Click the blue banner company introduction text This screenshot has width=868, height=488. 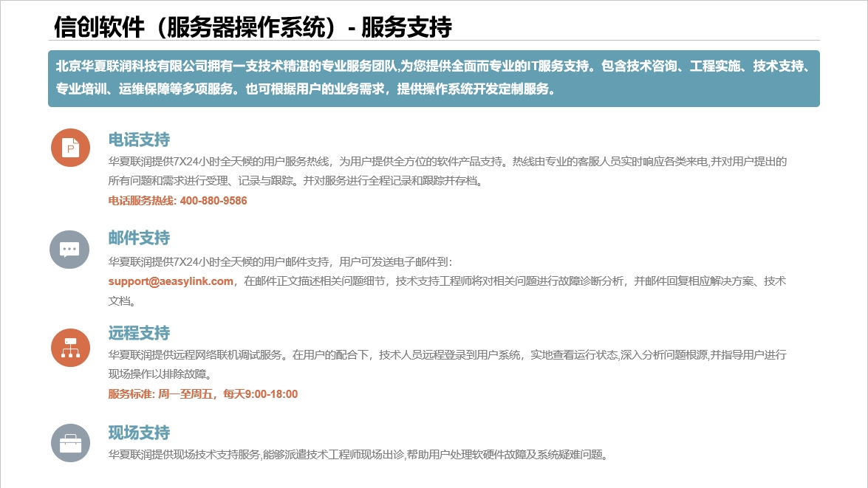(x=434, y=78)
